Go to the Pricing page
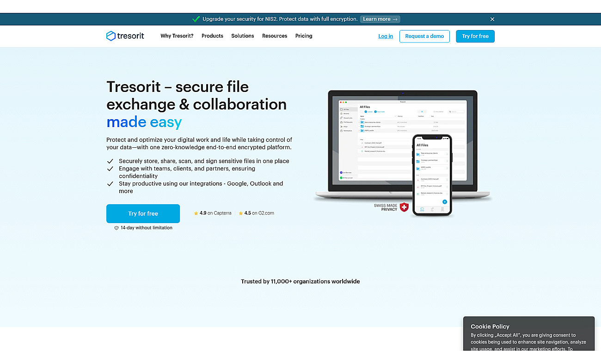The width and height of the screenshot is (601, 364). coord(304,36)
